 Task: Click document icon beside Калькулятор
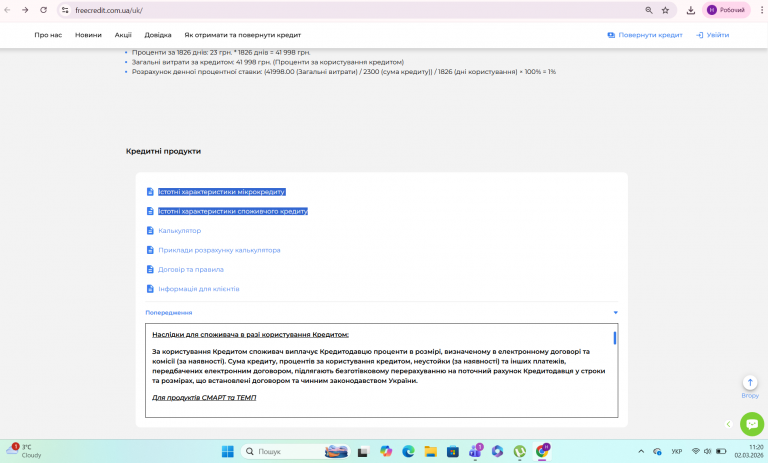(x=150, y=230)
